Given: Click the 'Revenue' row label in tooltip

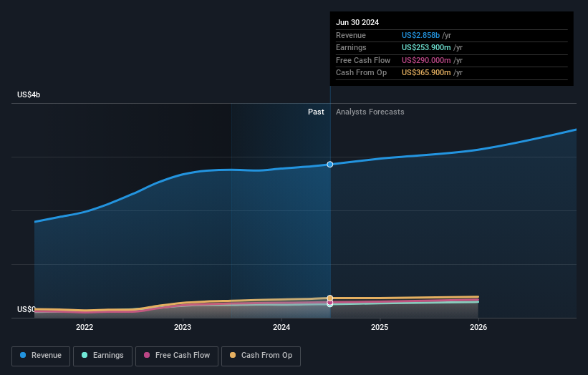Looking at the screenshot, I should tap(351, 35).
